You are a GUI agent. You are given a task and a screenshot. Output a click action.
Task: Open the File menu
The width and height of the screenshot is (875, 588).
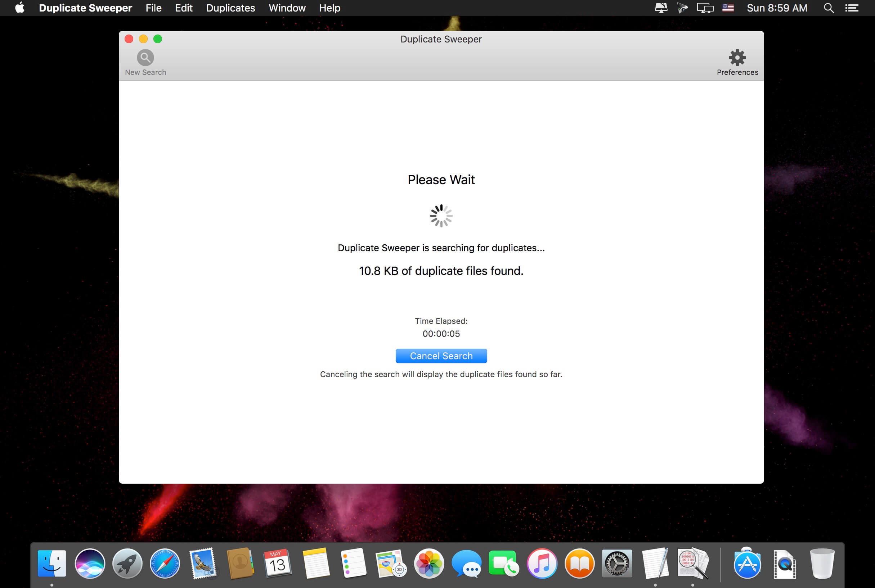tap(153, 8)
